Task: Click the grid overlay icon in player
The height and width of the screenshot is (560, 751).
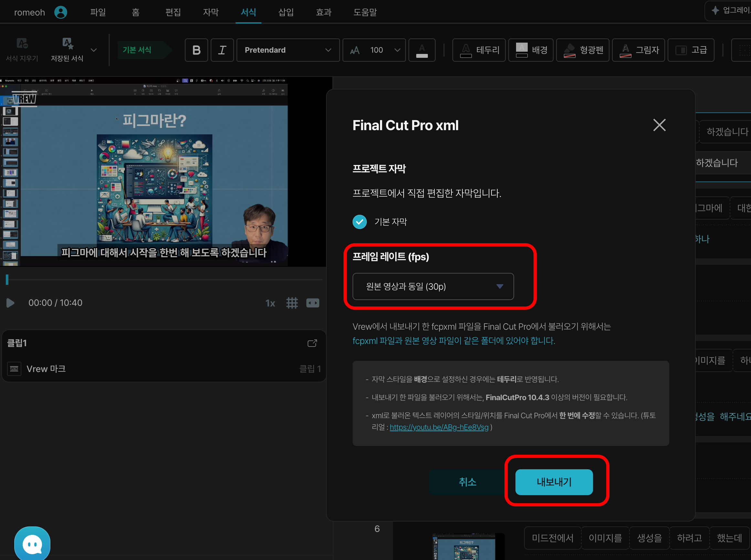Action: coord(292,303)
